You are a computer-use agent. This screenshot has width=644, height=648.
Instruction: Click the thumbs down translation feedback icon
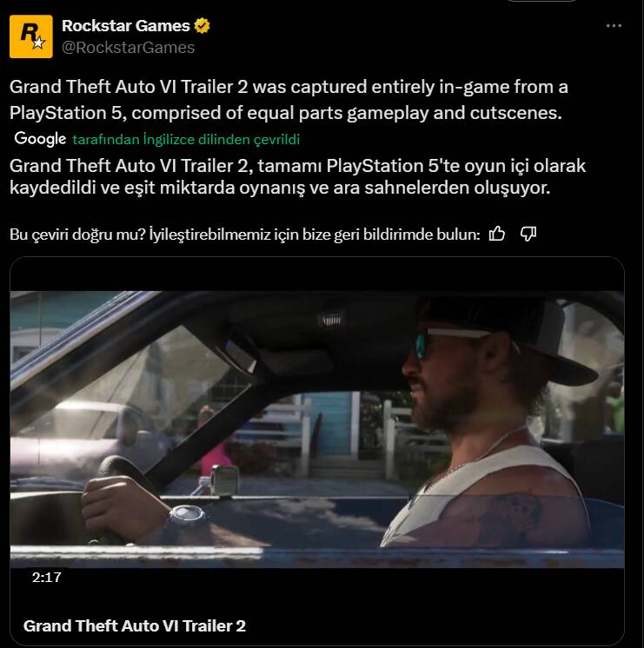(x=528, y=234)
